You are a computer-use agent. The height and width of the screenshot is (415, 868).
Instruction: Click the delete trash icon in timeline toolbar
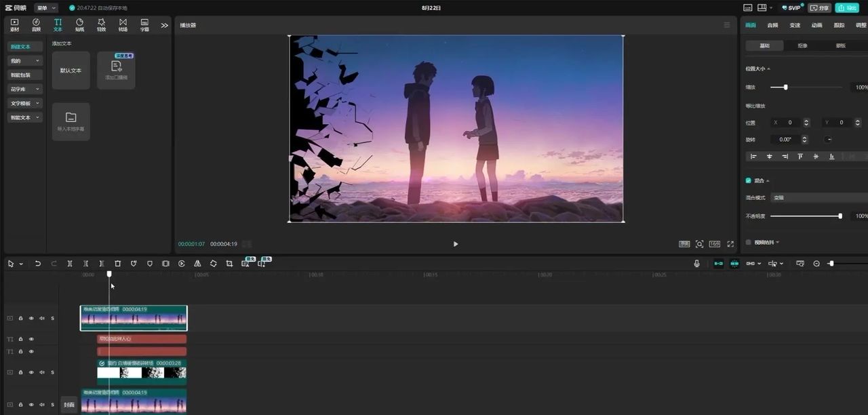(117, 264)
